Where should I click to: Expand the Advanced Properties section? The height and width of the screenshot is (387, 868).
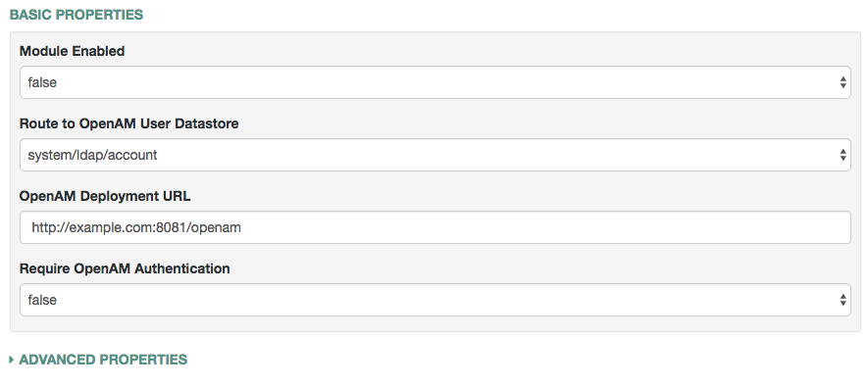pyautogui.click(x=98, y=360)
